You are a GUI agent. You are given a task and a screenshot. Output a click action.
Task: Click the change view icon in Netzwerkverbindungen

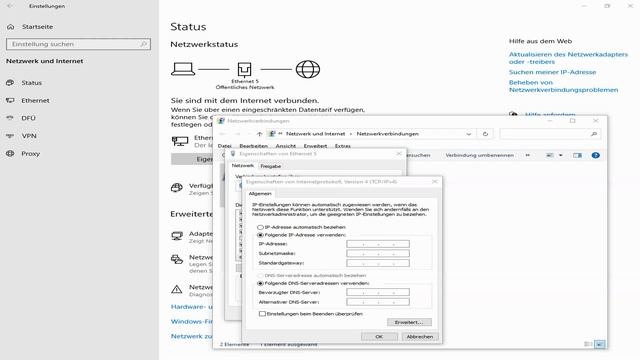[x=550, y=155]
